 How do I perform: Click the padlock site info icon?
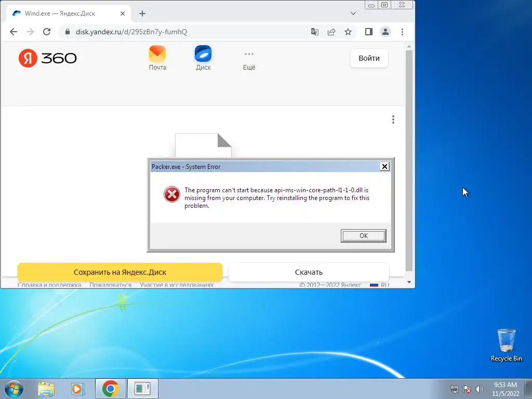[67, 32]
